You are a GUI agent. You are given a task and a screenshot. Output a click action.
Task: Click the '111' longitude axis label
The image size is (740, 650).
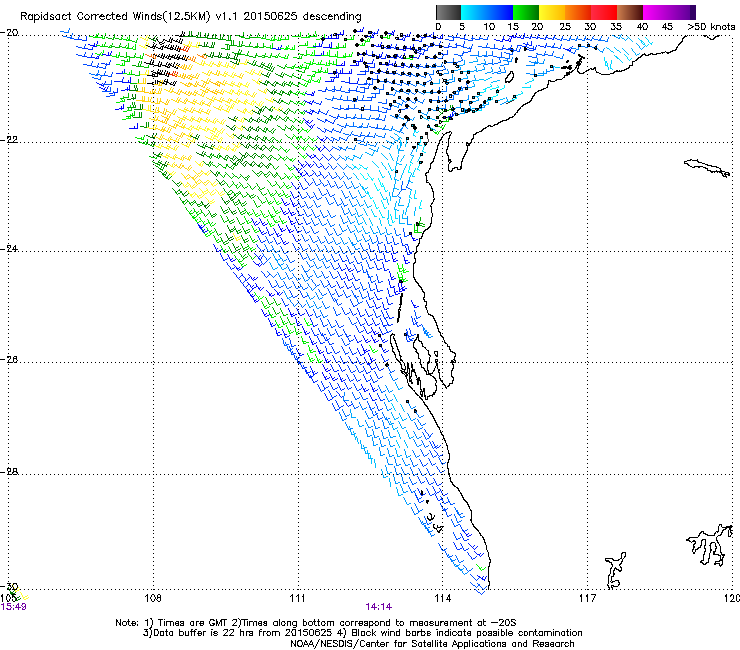point(298,598)
